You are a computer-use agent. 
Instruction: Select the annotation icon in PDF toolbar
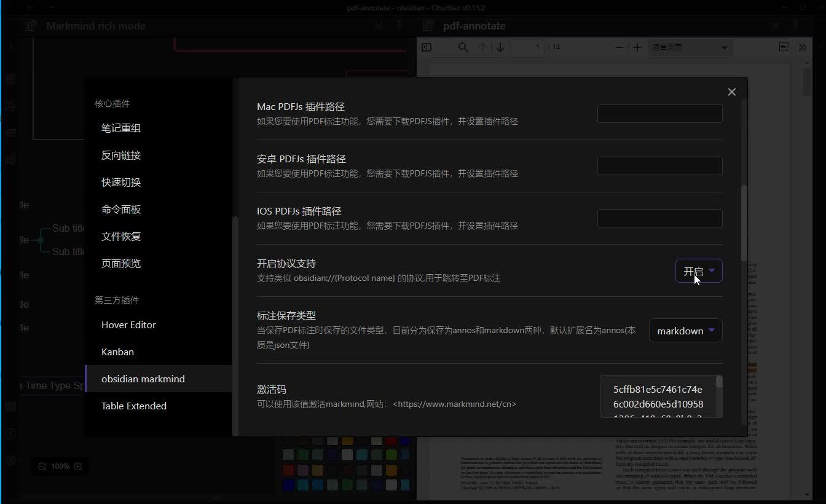pos(784,47)
